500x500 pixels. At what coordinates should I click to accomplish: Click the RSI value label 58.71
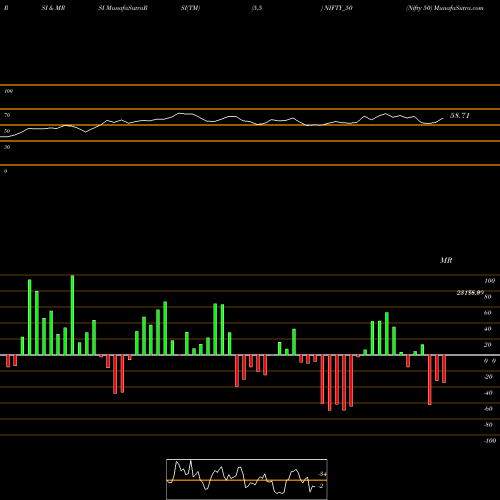(460, 116)
